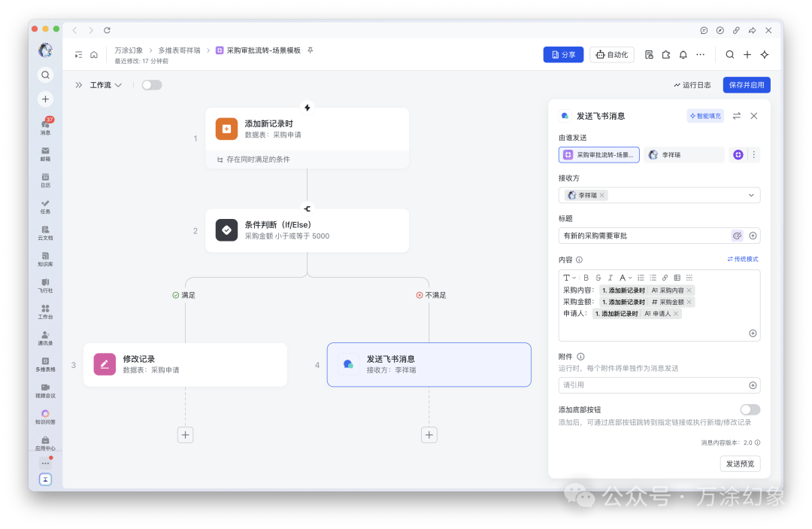Image resolution: width=812 pixels, height=529 pixels.
Task: Click the magic fill icon on 标题 field
Action: click(x=738, y=236)
